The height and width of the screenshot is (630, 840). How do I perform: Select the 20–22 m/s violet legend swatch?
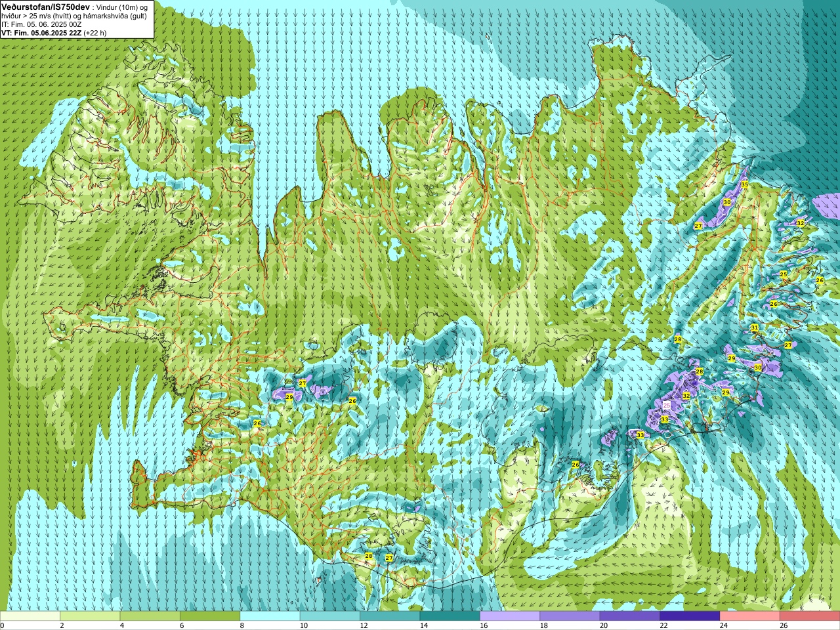pos(630,616)
